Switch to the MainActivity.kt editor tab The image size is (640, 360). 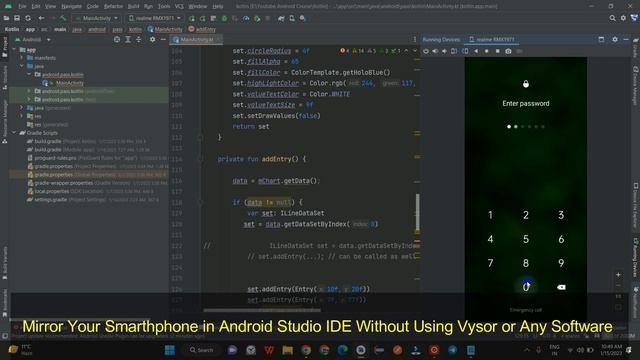(197, 40)
